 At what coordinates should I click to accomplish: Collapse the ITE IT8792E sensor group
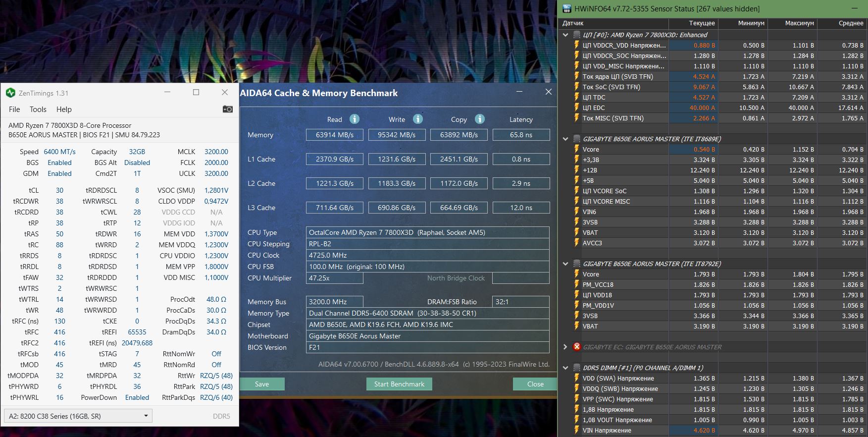tap(565, 264)
